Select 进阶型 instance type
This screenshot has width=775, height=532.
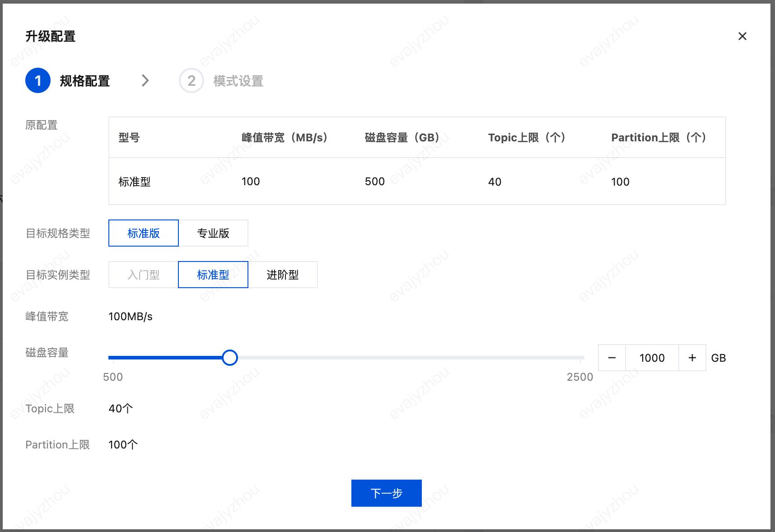283,275
